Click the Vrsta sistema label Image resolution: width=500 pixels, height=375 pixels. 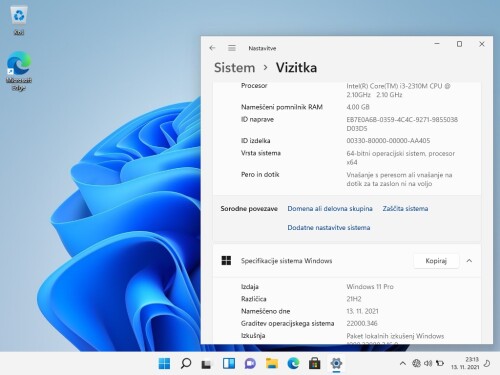[x=261, y=153]
